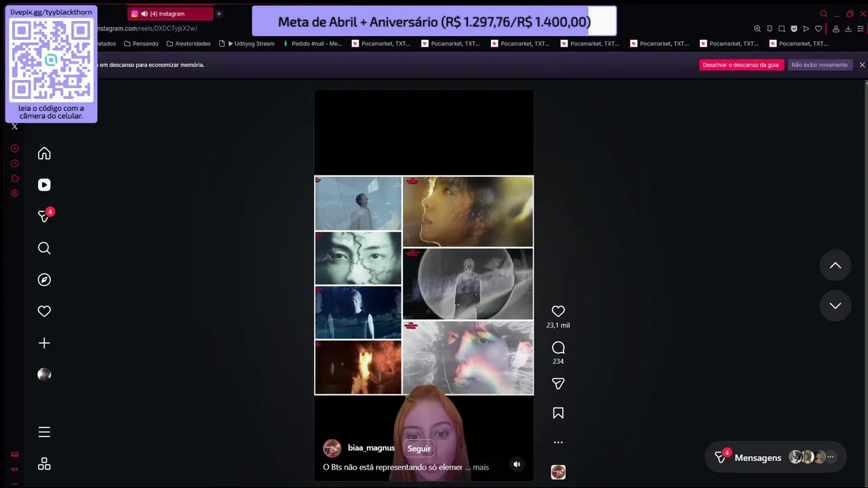Open the profile avatar in the sidebar
The width and height of the screenshot is (868, 488).
(x=44, y=374)
